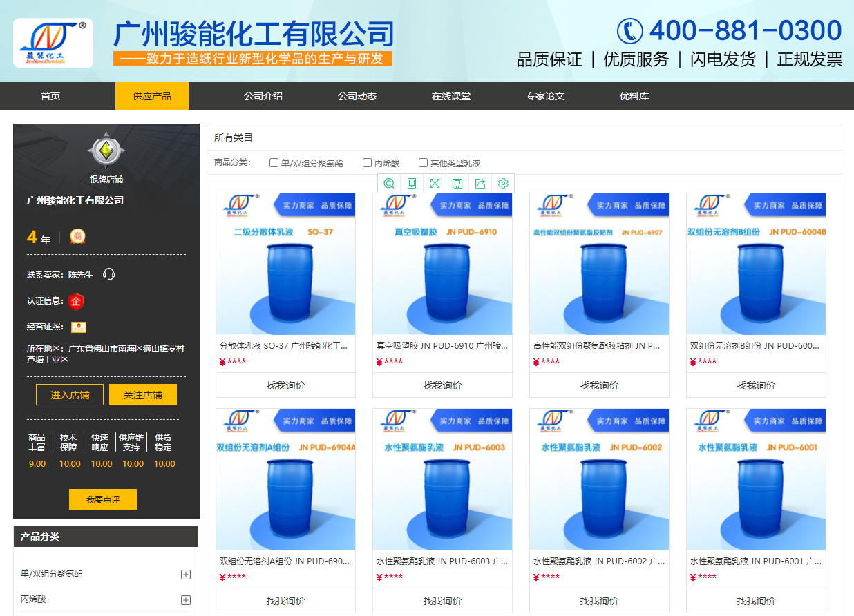854x616 pixels.
Task: Click the shop name 广州骏能化工有限公司 in sidebar
Action: (x=75, y=200)
